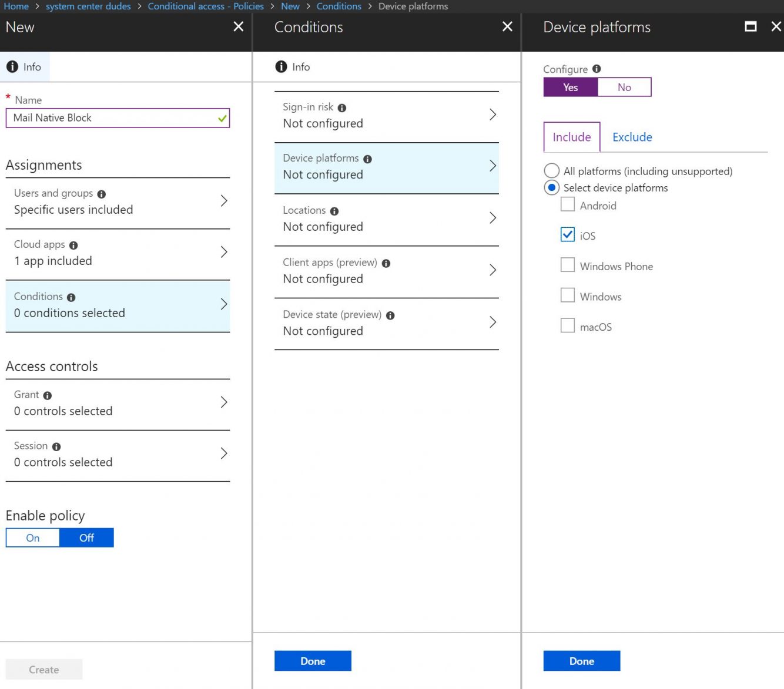Switch to the Exclude tab
This screenshot has height=689, width=784.
[x=632, y=137]
